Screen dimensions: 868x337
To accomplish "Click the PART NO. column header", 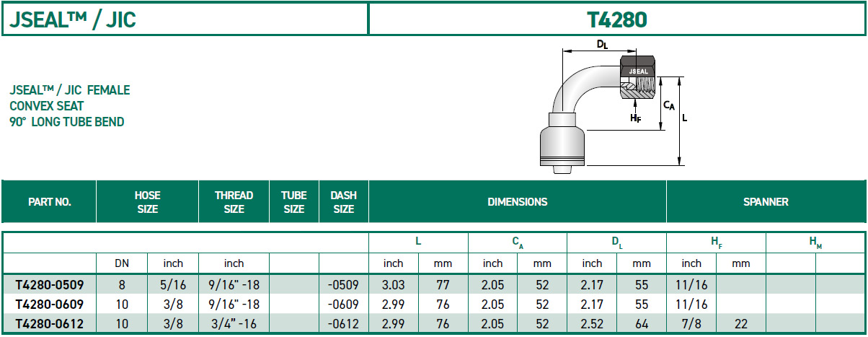I will (49, 202).
